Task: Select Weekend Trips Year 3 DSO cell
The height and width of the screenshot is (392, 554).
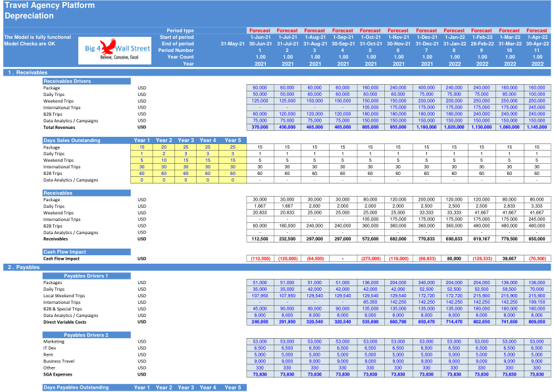Action: pos(186,160)
